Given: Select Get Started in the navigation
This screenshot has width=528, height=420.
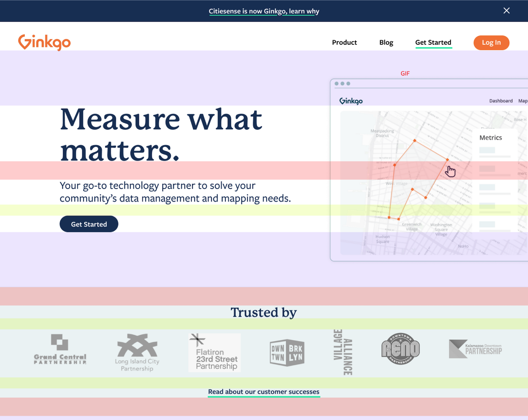Looking at the screenshot, I should click(433, 42).
